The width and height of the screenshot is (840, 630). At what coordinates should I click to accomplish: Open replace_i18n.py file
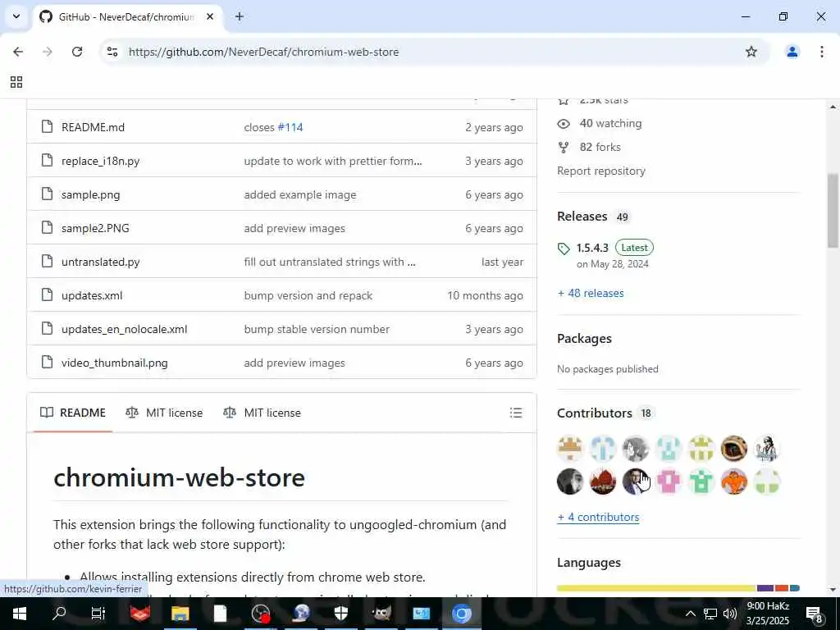coord(100,161)
